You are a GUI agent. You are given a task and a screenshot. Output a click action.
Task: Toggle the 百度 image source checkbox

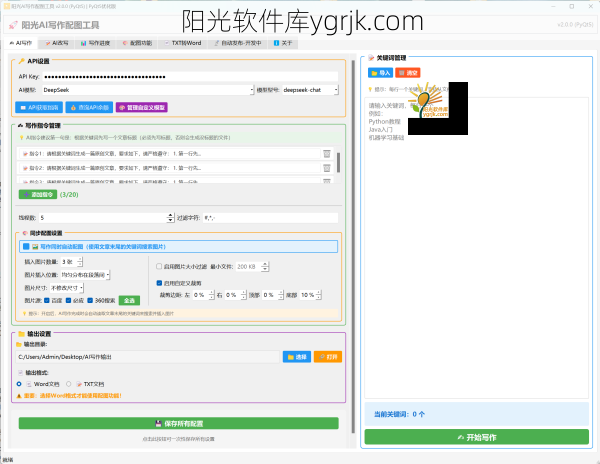coord(47,300)
